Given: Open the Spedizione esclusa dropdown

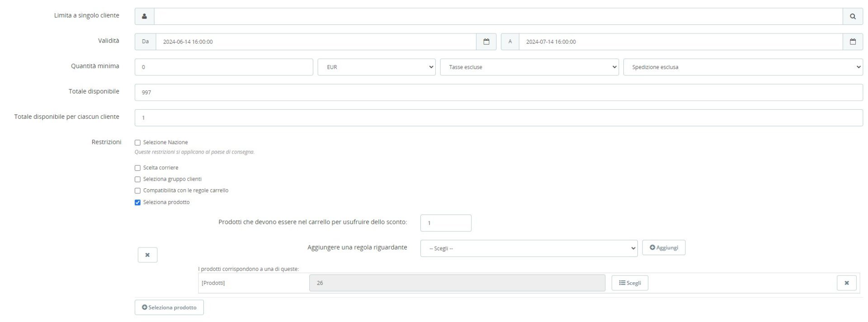Looking at the screenshot, I should pyautogui.click(x=742, y=67).
